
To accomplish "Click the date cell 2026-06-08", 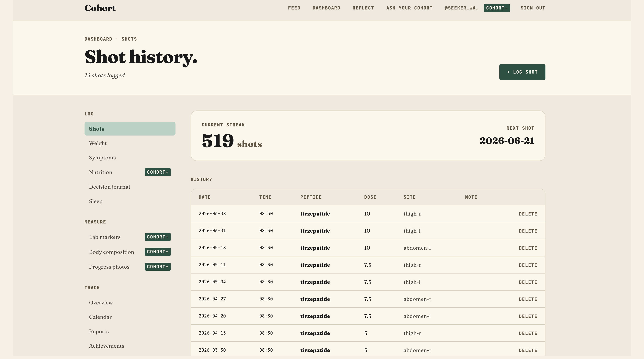I will point(212,214).
